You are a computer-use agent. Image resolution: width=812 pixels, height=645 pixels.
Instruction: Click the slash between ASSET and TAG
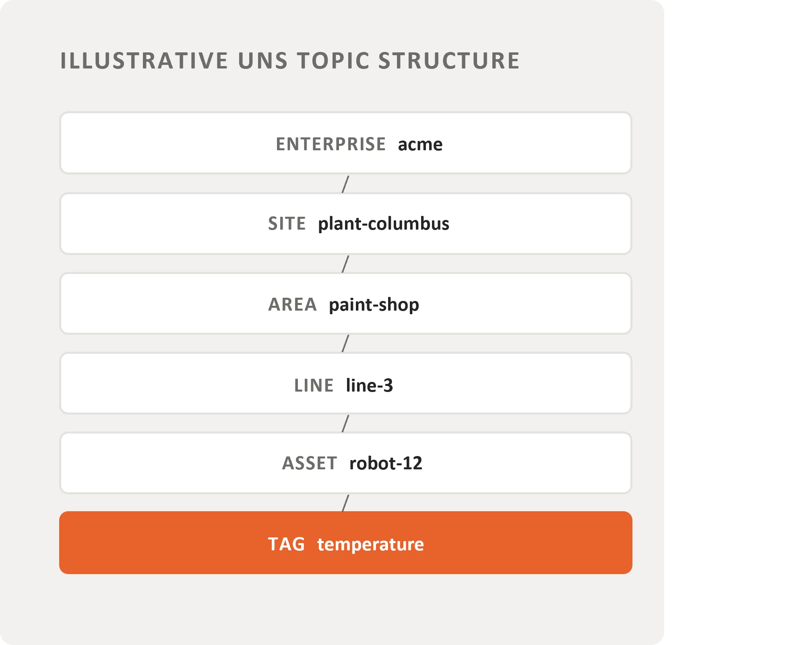[x=345, y=503]
